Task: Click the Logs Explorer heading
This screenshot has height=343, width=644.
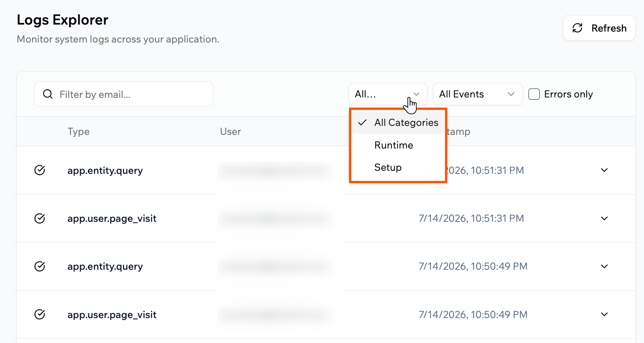Action: [x=62, y=19]
